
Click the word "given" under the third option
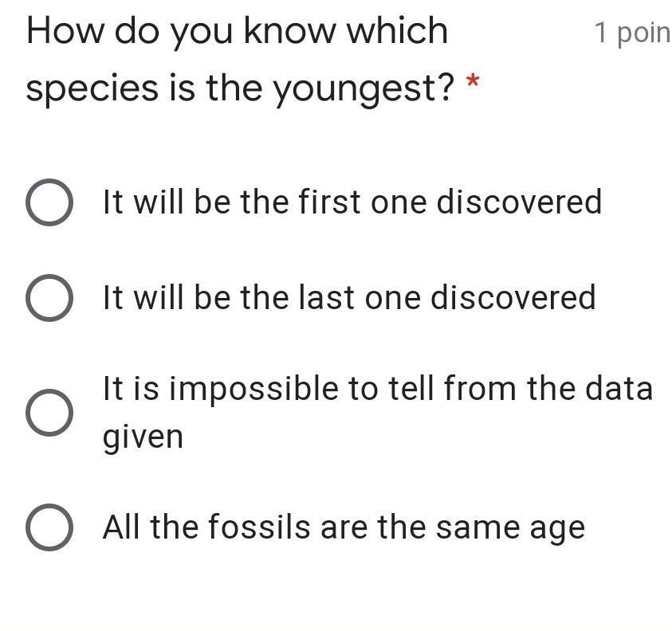pyautogui.click(x=143, y=437)
